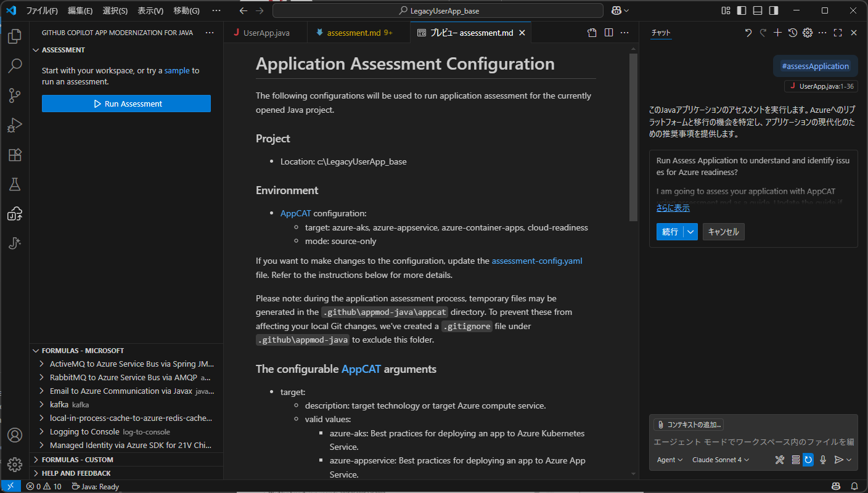868x493 pixels.
Task: Open the Explorer view in the activity bar
Action: click(15, 36)
